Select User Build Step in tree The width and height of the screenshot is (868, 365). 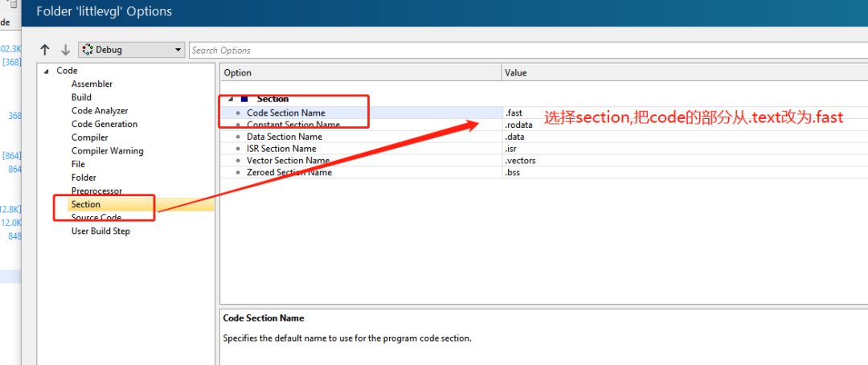[x=100, y=231]
